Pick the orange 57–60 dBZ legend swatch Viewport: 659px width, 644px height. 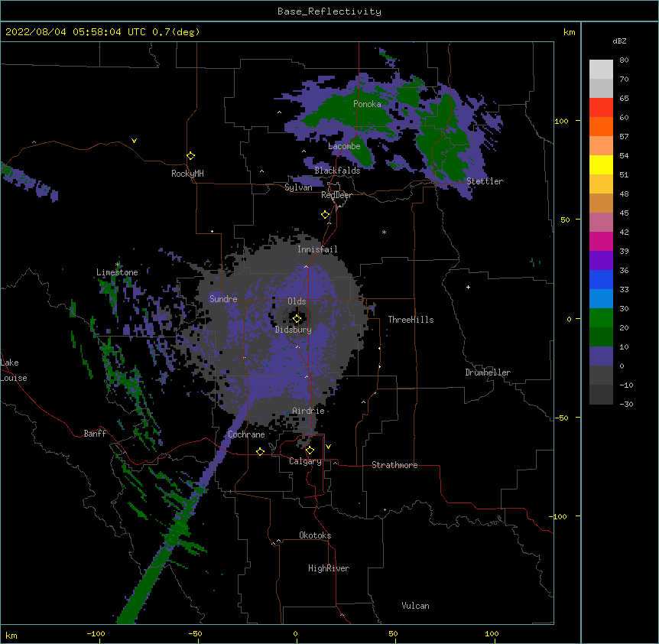pos(601,126)
